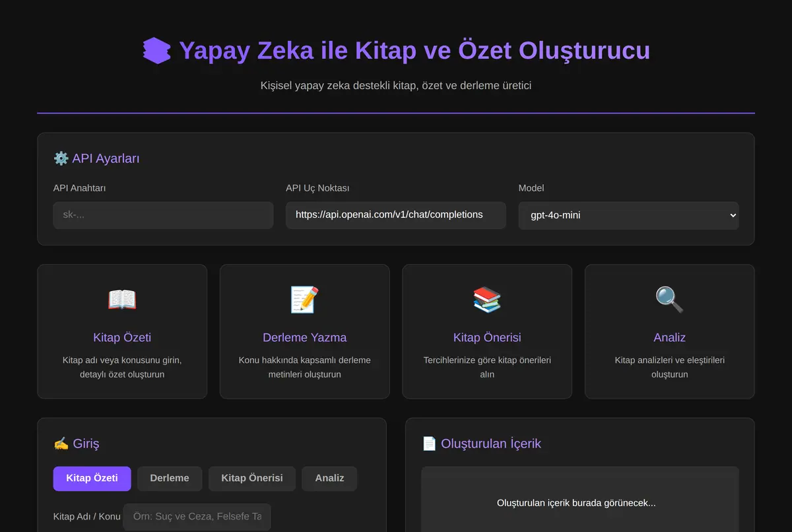Click the 'API Uç Noktası' label
Image resolution: width=792 pixels, height=532 pixels.
(x=317, y=188)
